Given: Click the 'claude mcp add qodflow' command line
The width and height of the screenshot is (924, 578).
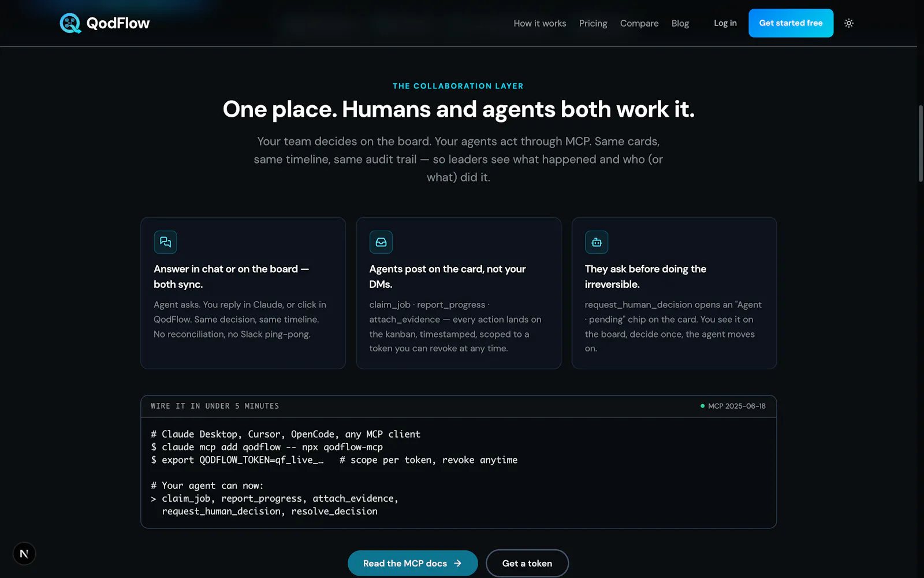Looking at the screenshot, I should pyautogui.click(x=267, y=447).
